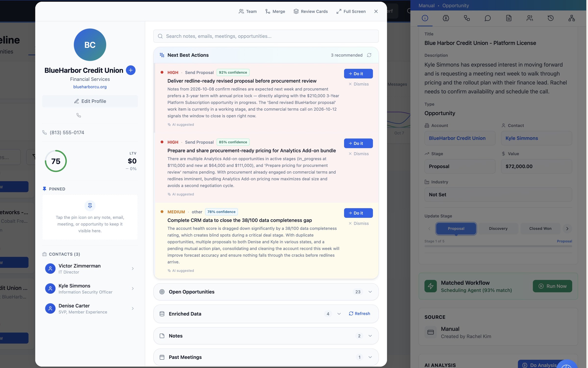Select the Discovery stage
588x368 pixels.
click(x=498, y=229)
